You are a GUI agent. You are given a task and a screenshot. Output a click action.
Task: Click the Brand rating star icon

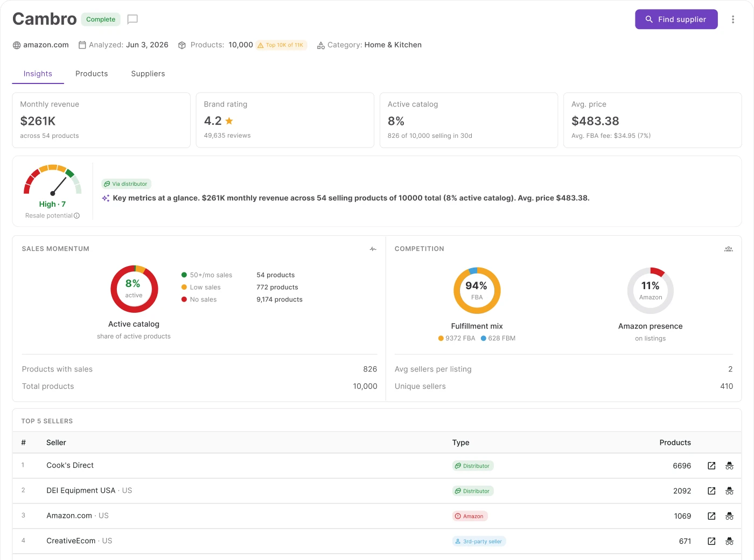(229, 121)
